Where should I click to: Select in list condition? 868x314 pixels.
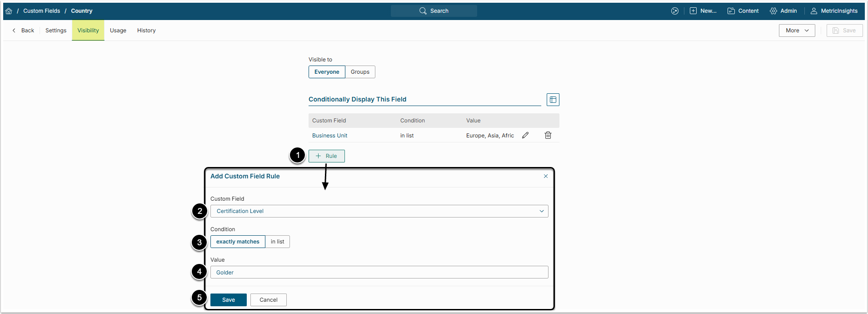click(278, 242)
